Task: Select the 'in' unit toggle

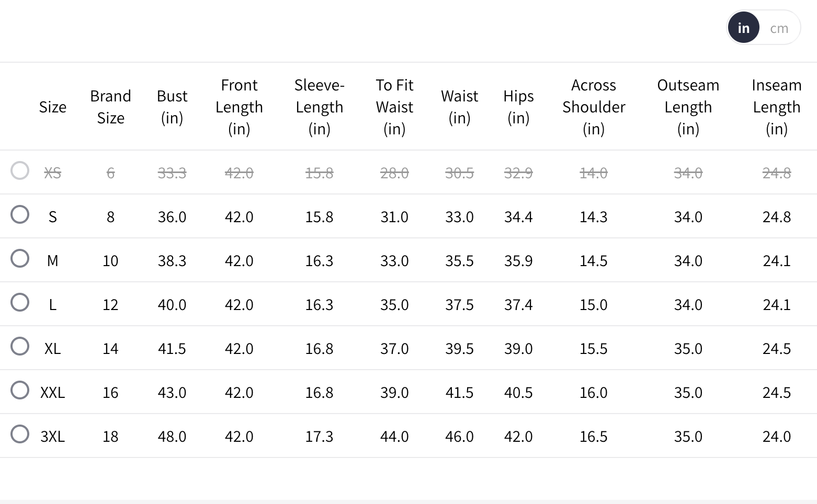Action: tap(743, 28)
